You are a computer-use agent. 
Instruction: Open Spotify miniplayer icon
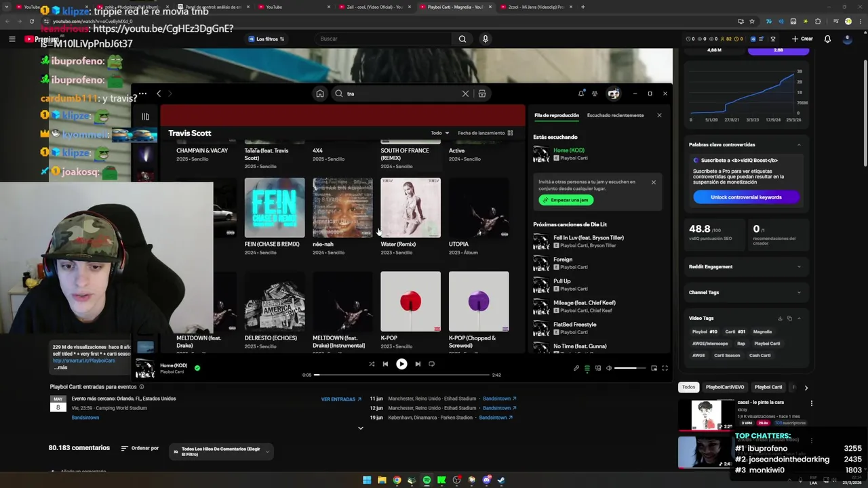654,368
